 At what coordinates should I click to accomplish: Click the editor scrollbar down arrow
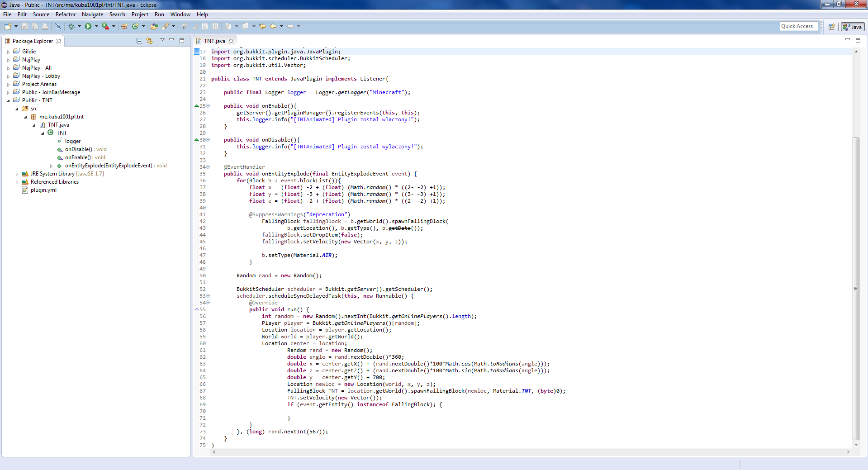856,445
